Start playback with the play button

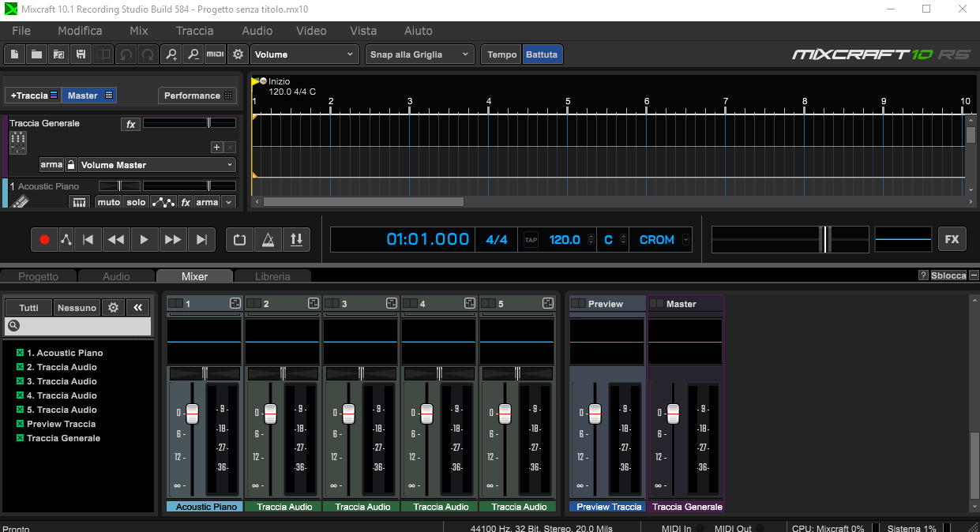pyautogui.click(x=144, y=239)
